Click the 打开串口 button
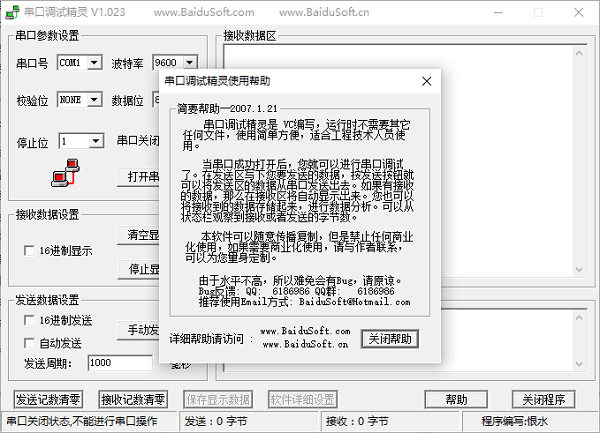Viewport: 600px width, 433px height. pyautogui.click(x=139, y=177)
